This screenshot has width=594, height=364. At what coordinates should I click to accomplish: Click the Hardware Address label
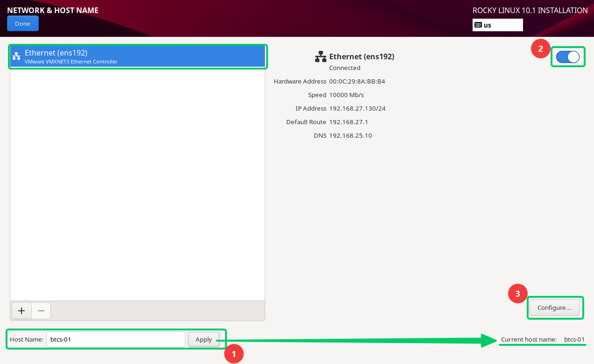pos(300,81)
